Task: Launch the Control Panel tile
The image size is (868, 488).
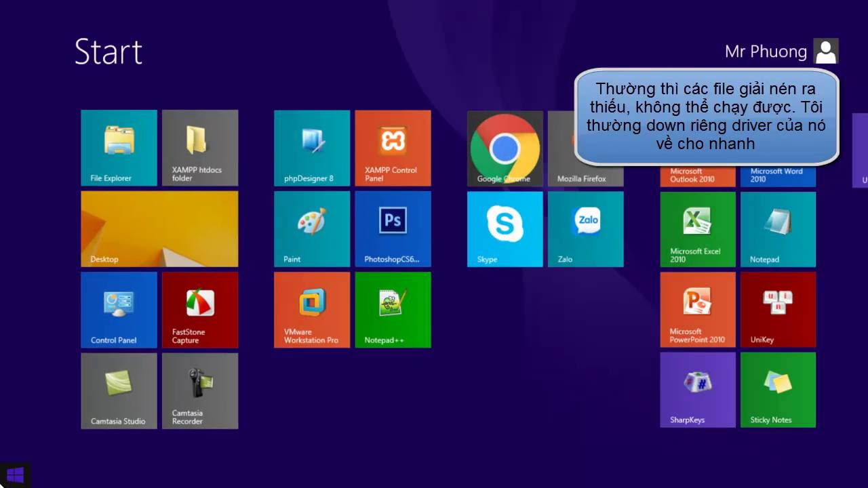Action: (119, 310)
